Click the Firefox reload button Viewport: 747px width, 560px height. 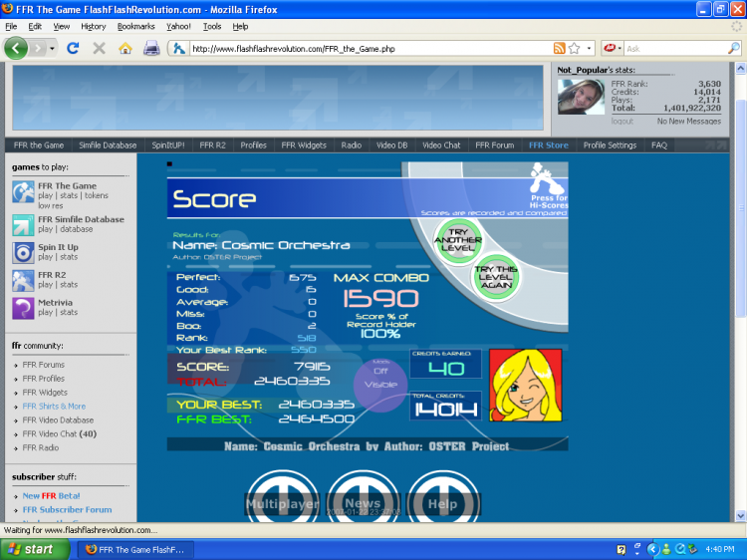coord(73,48)
